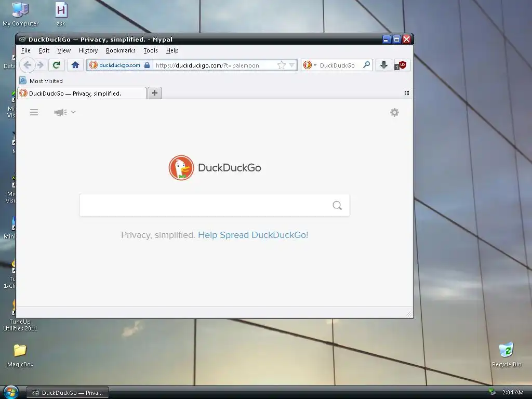Minimize the Mypal browser window
Viewport: 532px width, 399px height.
tap(386, 39)
